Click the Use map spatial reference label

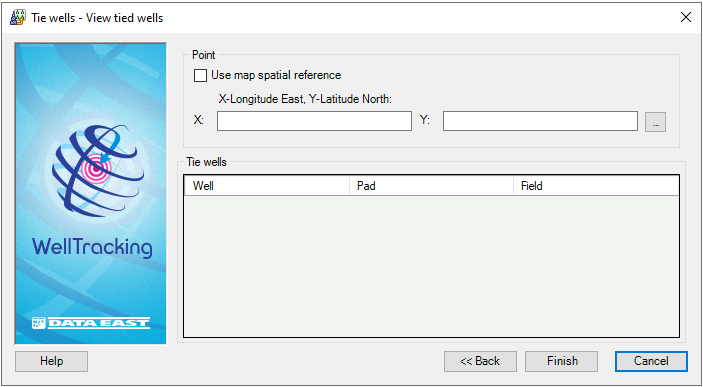(x=276, y=75)
